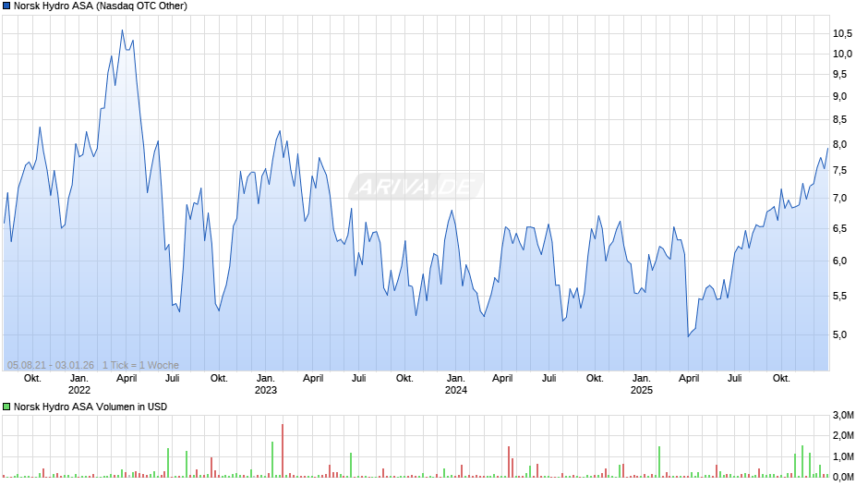Click the 'Jan. 2025' time axis label

point(642,384)
